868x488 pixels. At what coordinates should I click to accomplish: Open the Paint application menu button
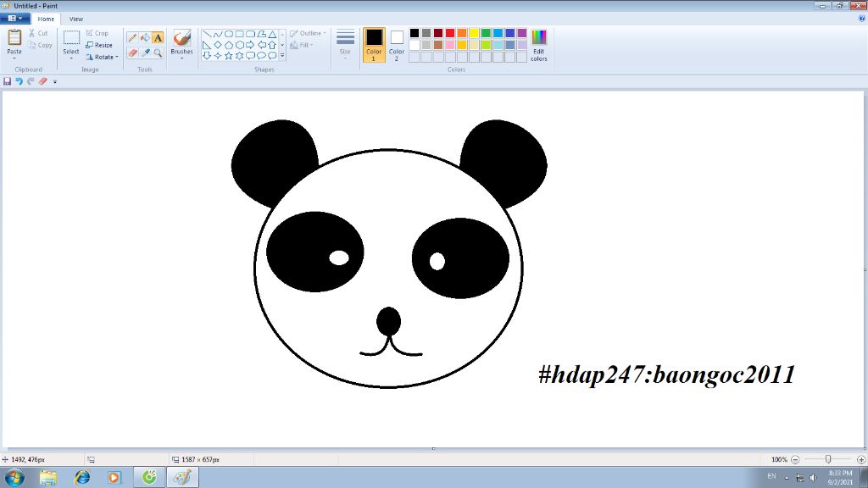15,19
